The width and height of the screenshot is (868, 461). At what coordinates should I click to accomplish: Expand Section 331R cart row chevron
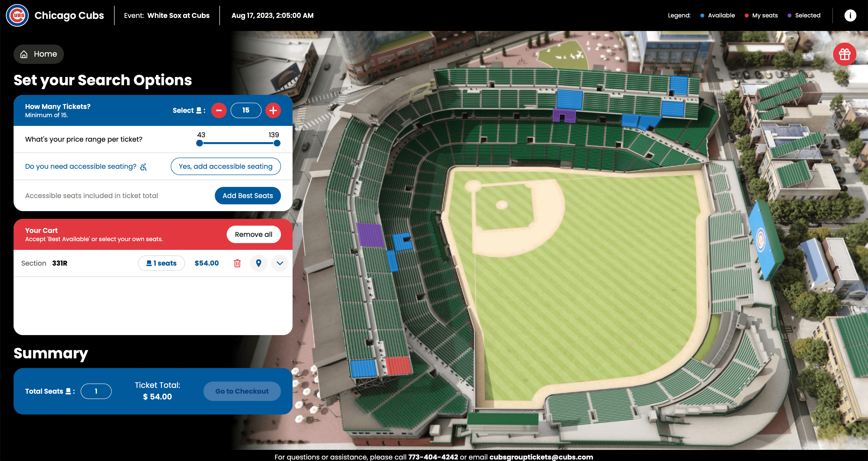280,263
